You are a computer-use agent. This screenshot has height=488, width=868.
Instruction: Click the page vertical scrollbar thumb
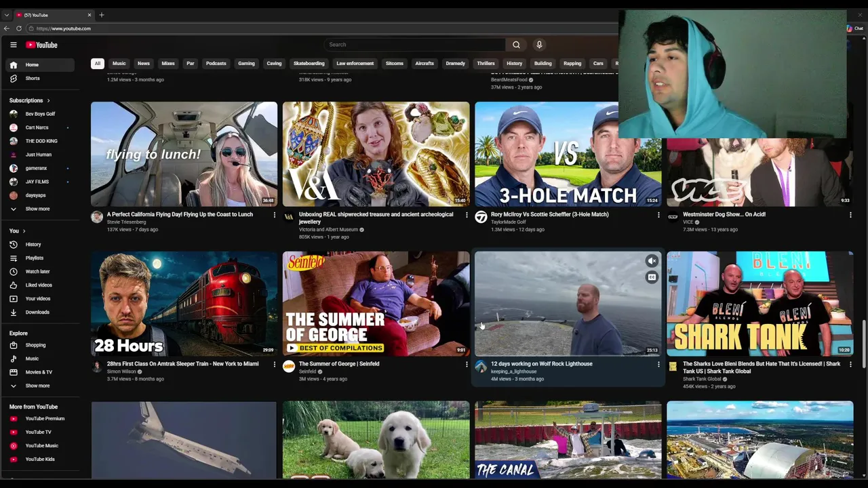tap(864, 344)
